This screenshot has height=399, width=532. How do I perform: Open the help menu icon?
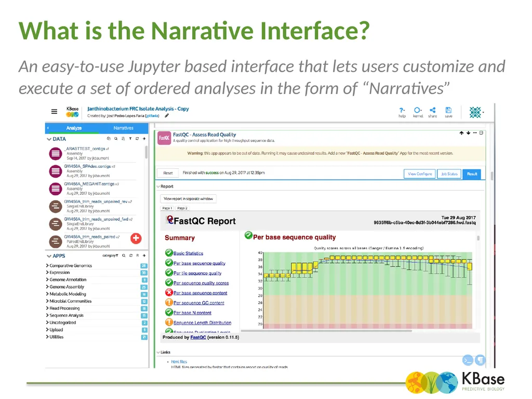point(402,112)
